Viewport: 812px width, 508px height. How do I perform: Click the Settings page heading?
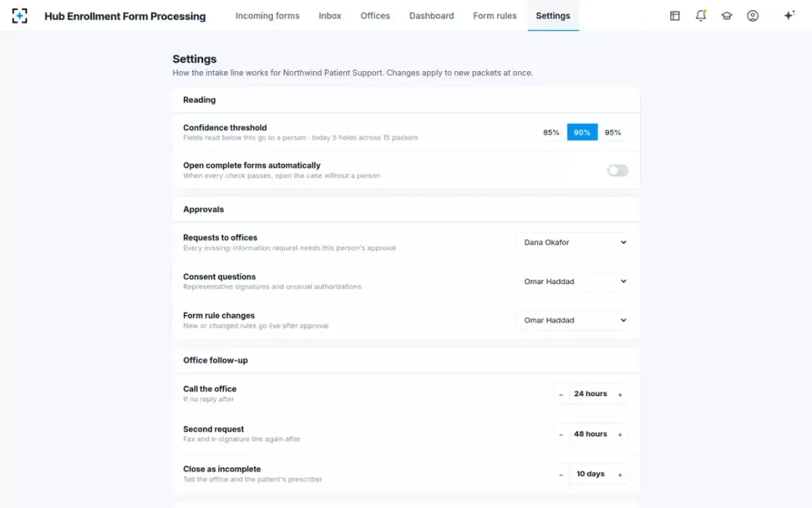(x=195, y=59)
